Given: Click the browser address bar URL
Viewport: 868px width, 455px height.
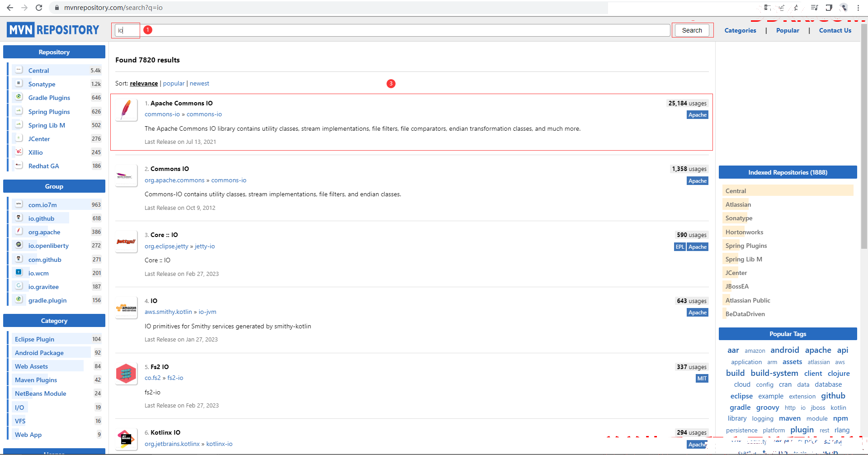Looking at the screenshot, I should coord(113,8).
